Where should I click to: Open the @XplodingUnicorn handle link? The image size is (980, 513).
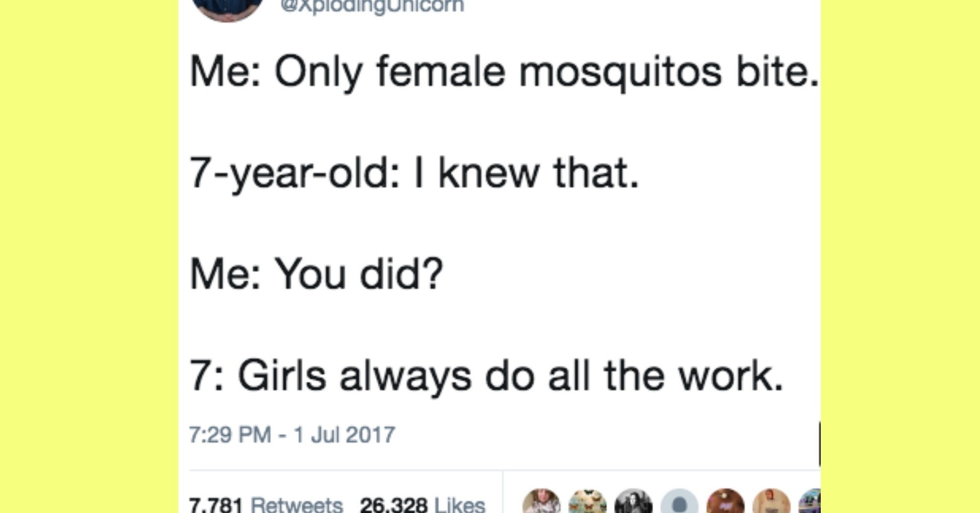coord(372,6)
